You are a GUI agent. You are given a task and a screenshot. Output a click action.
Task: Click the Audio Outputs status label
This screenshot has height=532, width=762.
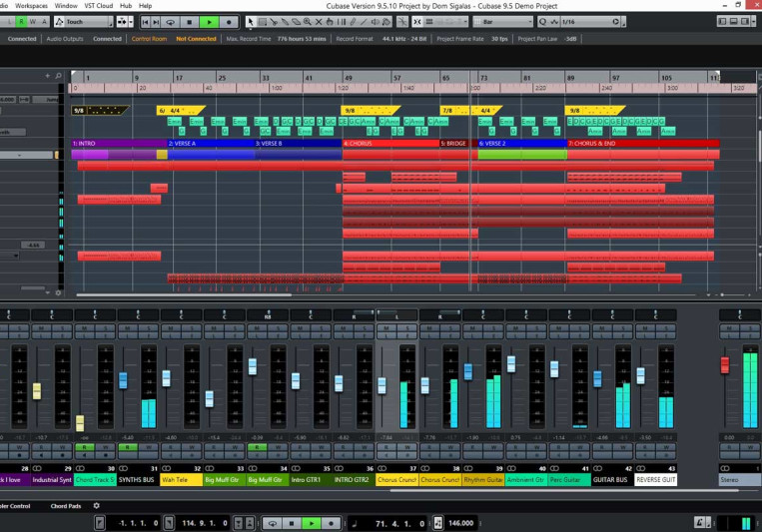tap(65, 39)
